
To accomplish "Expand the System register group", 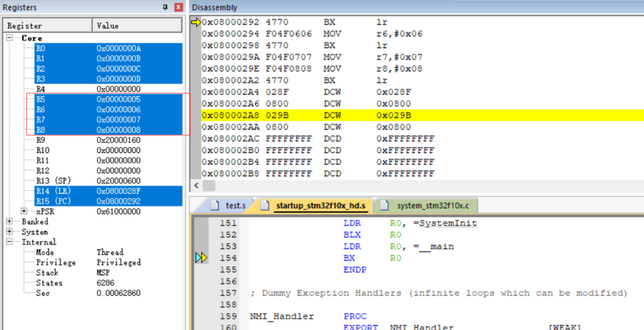I will 9,232.
